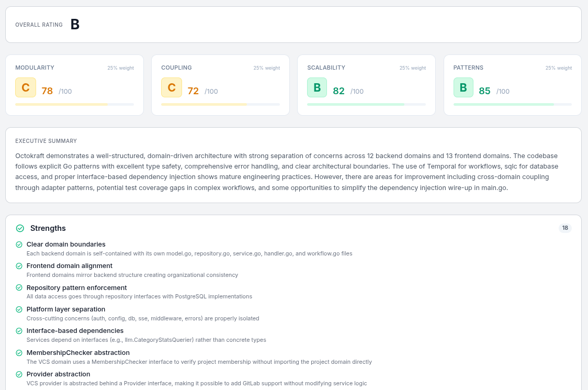This screenshot has width=588, height=390.
Task: Select the Overall Rating B grade
Action: click(75, 25)
